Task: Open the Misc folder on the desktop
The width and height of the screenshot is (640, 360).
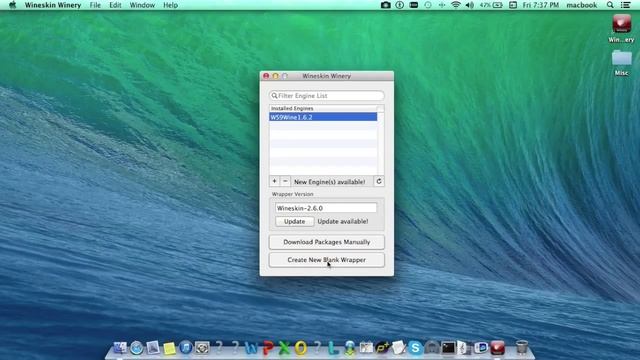Action: (x=621, y=63)
